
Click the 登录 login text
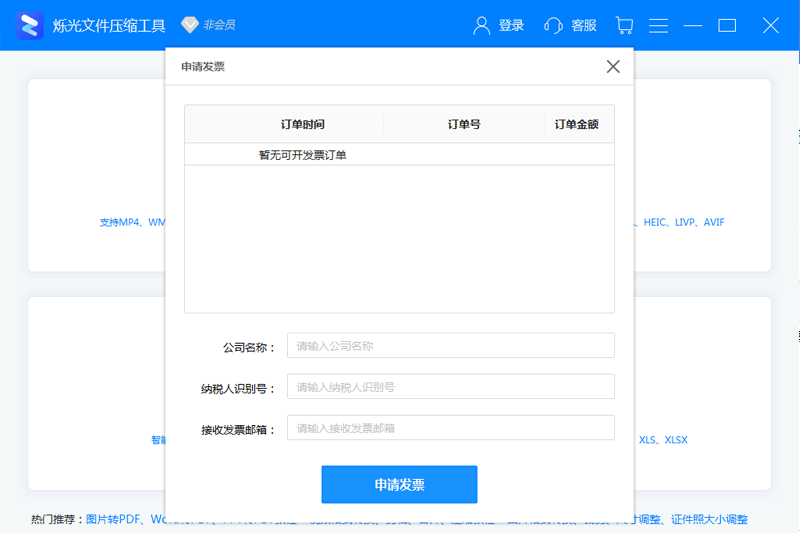(511, 25)
